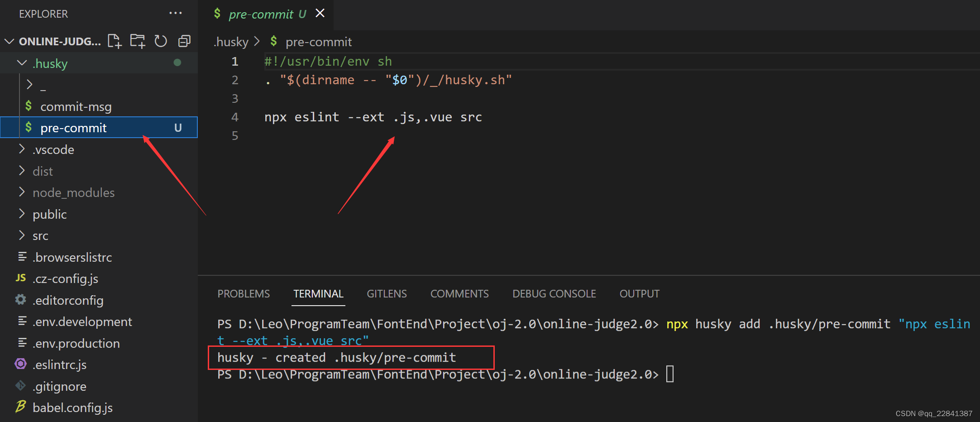This screenshot has height=422, width=980.
Task: Collapse all folders in Explorer
Action: tap(184, 41)
